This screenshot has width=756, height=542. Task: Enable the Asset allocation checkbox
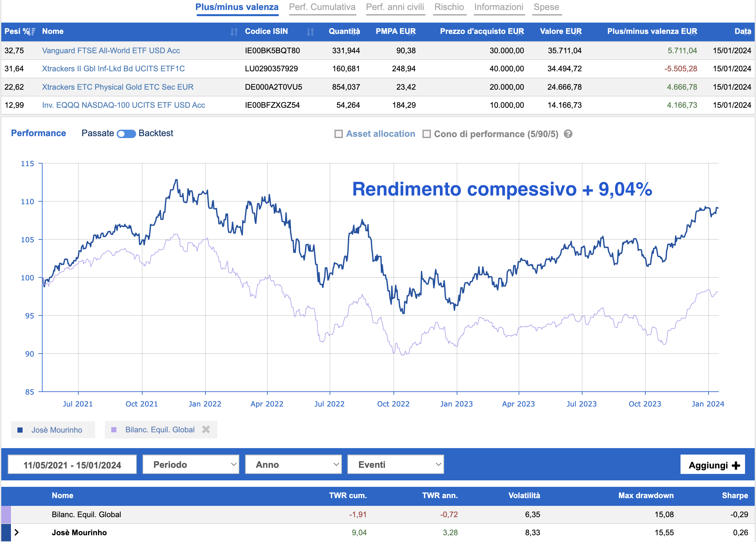[338, 134]
